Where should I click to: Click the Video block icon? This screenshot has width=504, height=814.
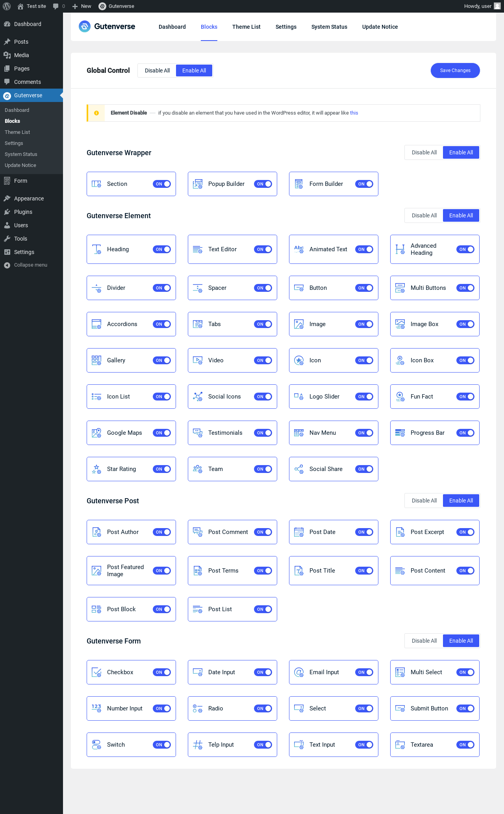[198, 360]
